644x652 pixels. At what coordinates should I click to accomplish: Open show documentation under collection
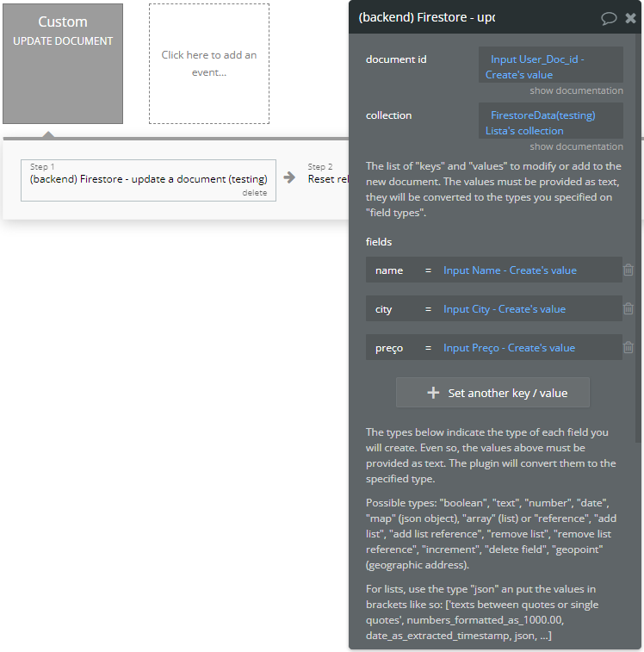(x=576, y=146)
